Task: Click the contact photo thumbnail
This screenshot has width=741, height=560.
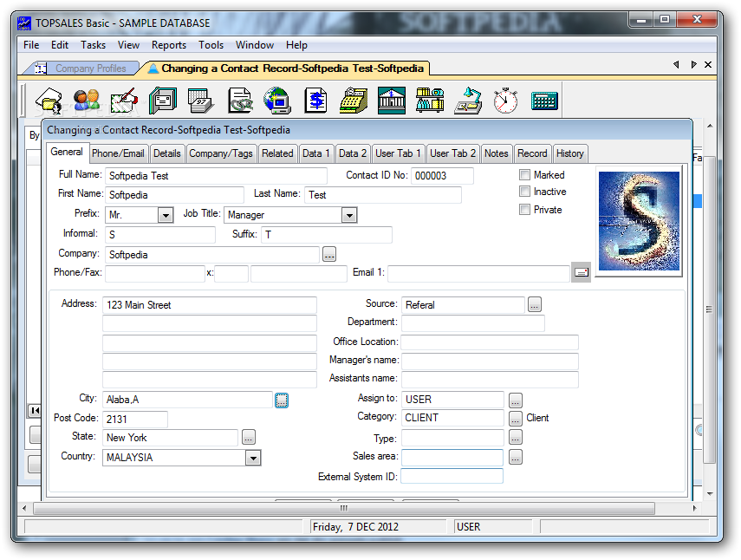Action: point(639,221)
